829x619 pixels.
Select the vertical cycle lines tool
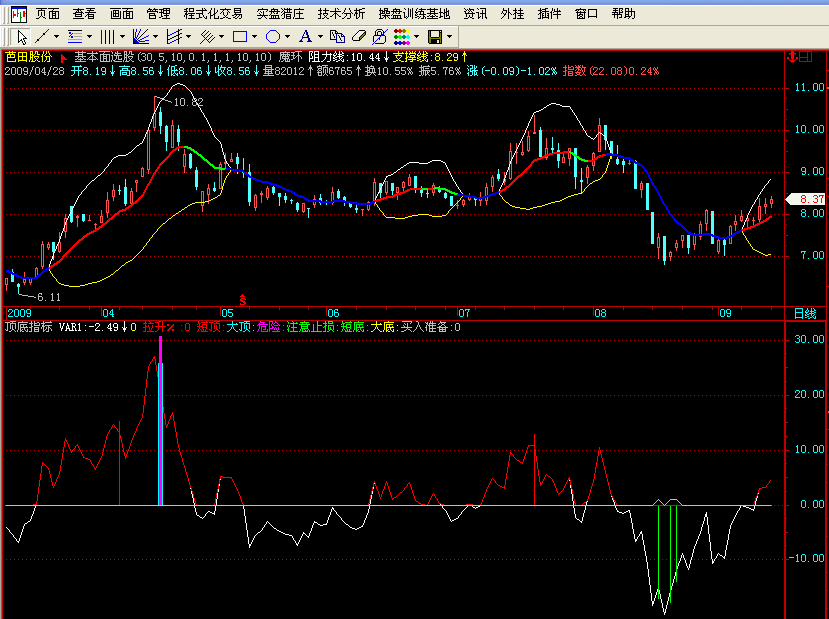tap(107, 37)
